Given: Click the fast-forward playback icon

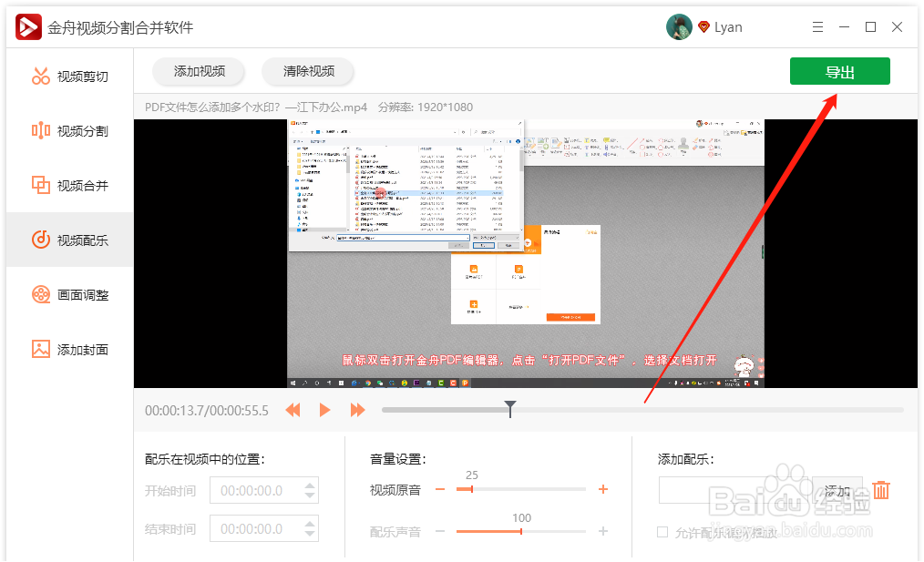Looking at the screenshot, I should [x=357, y=410].
